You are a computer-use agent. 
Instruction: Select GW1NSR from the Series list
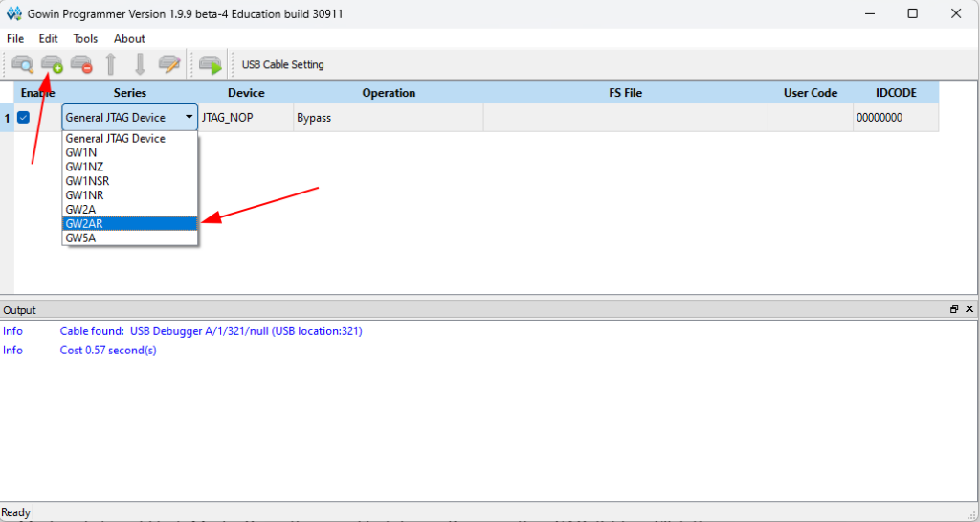130,181
